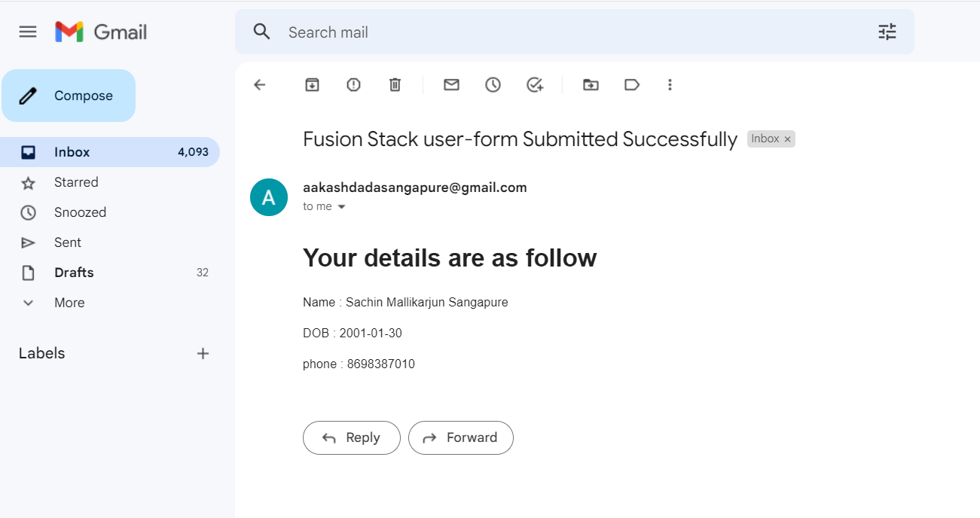Report this email as spam
Screen dimensions: 980x518
pyautogui.click(x=353, y=84)
